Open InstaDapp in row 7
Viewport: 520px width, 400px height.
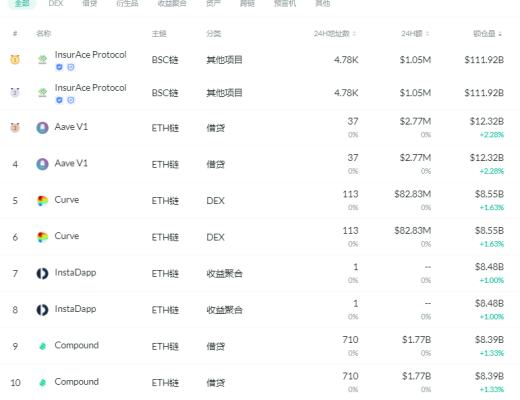tap(75, 273)
